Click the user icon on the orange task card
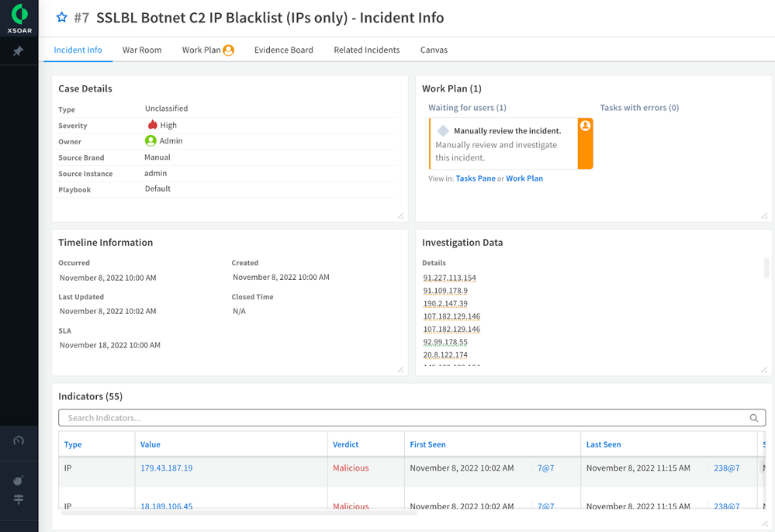This screenshot has height=532, width=775. [586, 126]
